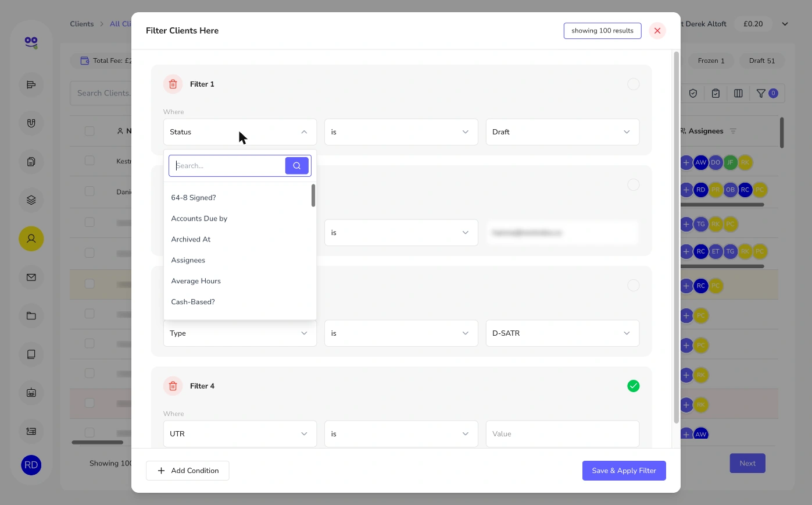Screen dimensions: 812x505
Task: Click the dialog vertical scrollbar
Action: coord(677,237)
